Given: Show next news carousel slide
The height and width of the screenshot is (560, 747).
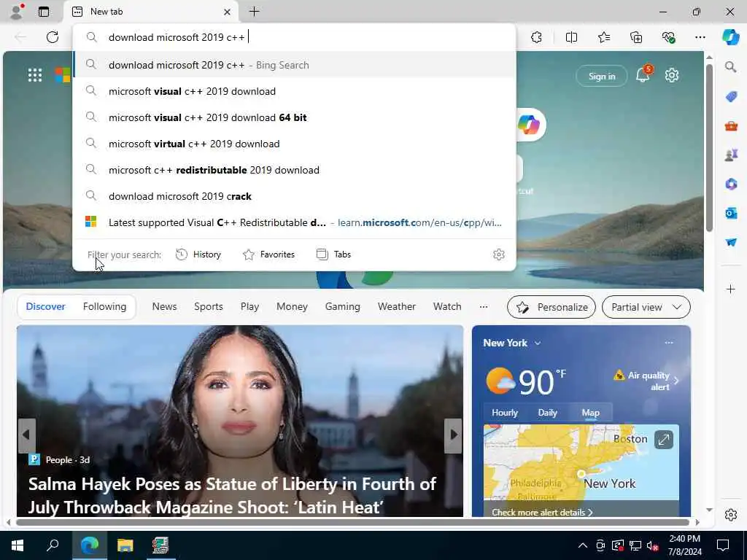Looking at the screenshot, I should pos(453,435).
